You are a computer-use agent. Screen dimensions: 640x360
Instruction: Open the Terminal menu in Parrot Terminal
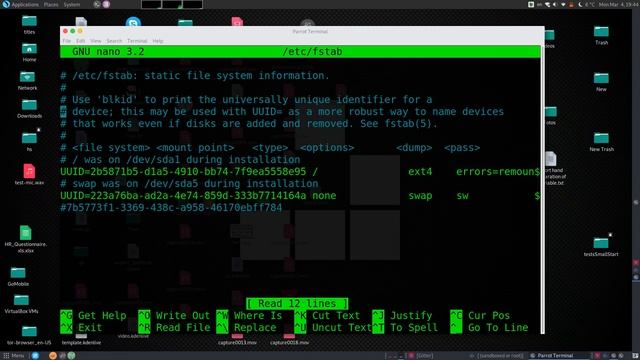pos(137,41)
